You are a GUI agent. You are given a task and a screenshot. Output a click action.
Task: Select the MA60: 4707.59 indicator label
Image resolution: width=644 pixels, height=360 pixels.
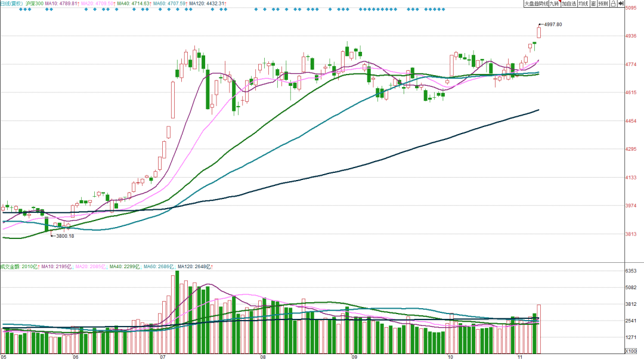coord(171,4)
